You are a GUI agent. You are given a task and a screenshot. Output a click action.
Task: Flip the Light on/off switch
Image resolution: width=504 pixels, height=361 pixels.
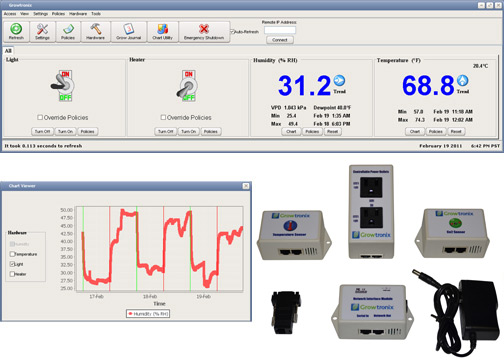pyautogui.click(x=63, y=85)
